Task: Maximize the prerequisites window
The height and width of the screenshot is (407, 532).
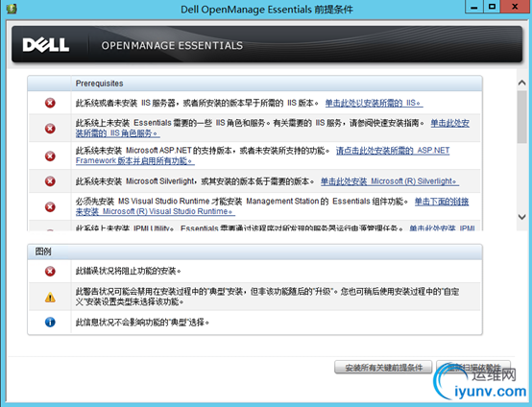Action: [x=492, y=7]
